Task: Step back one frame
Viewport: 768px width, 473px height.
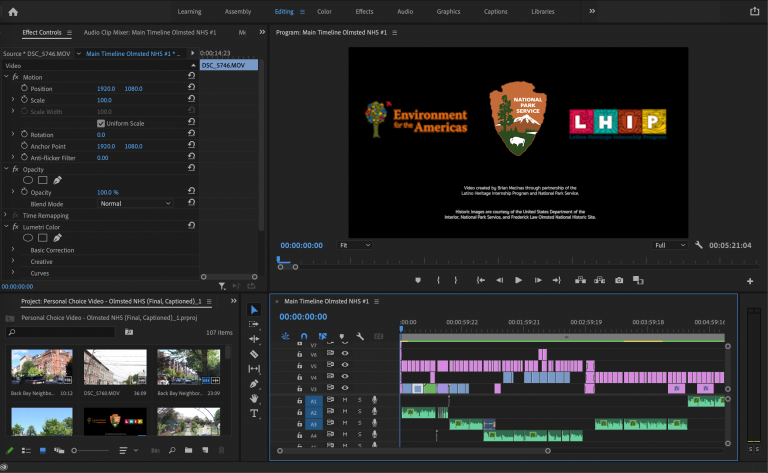Action: (x=500, y=280)
